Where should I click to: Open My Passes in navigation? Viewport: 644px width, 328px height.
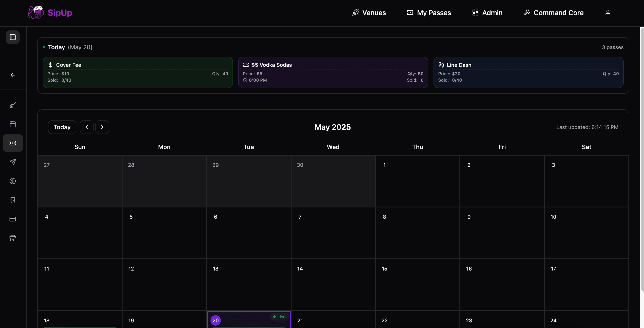429,13
